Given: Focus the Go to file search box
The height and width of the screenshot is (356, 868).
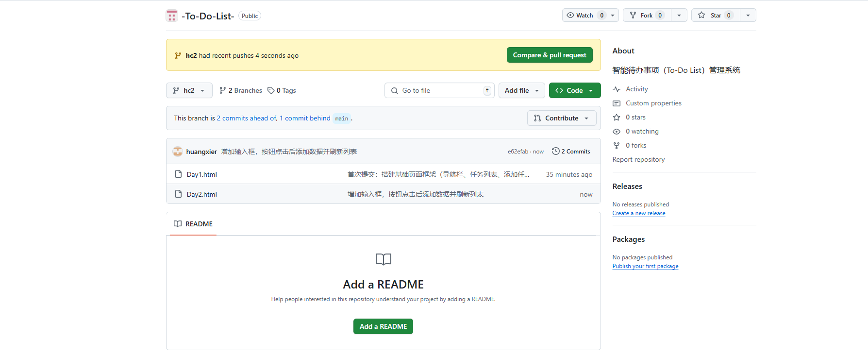Looking at the screenshot, I should point(439,90).
